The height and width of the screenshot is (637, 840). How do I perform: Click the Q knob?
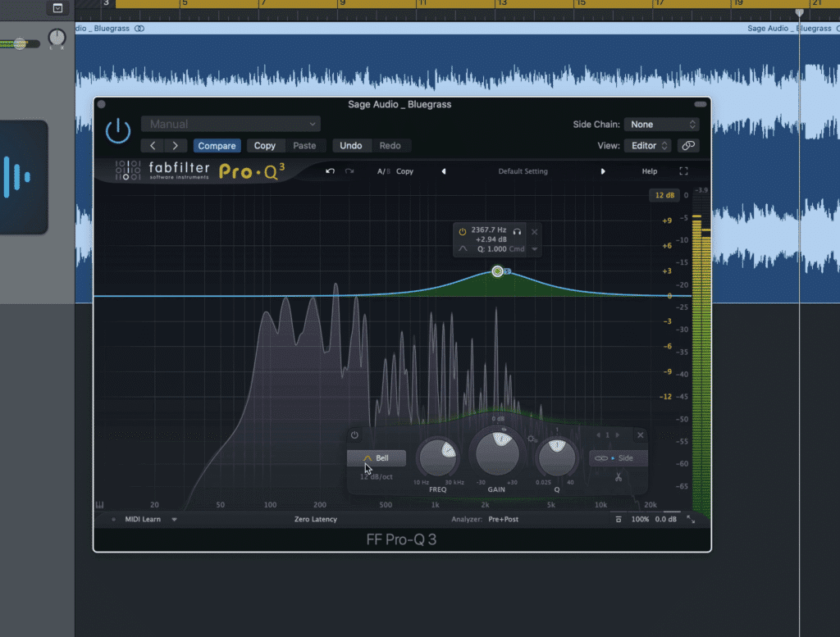click(557, 458)
